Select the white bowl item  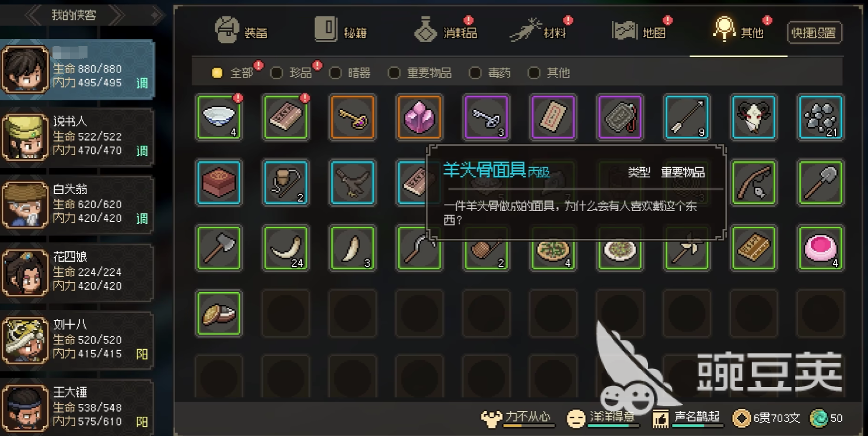point(219,117)
